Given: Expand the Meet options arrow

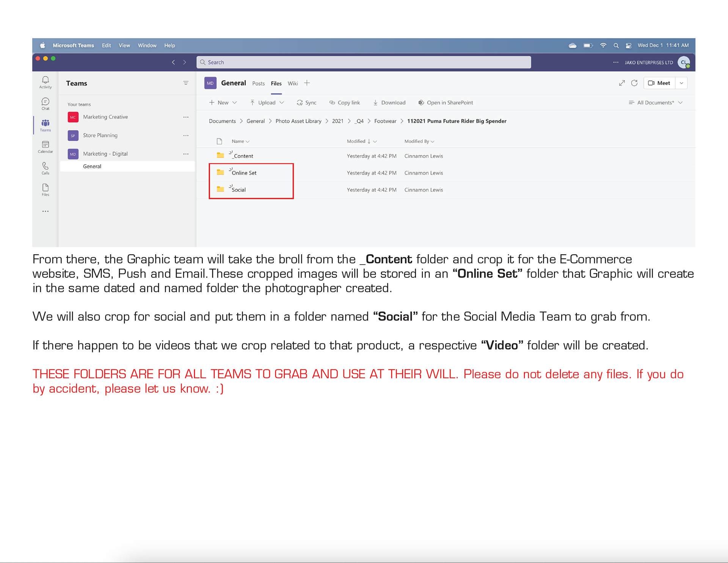Looking at the screenshot, I should tap(681, 83).
